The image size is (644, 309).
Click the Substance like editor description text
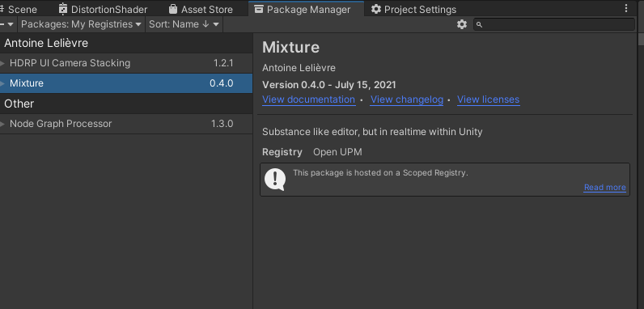(372, 132)
